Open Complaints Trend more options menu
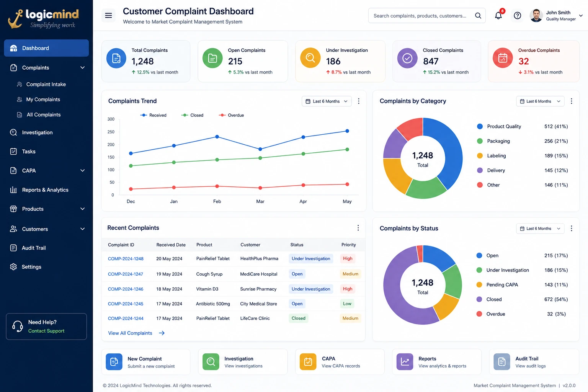 (x=359, y=101)
